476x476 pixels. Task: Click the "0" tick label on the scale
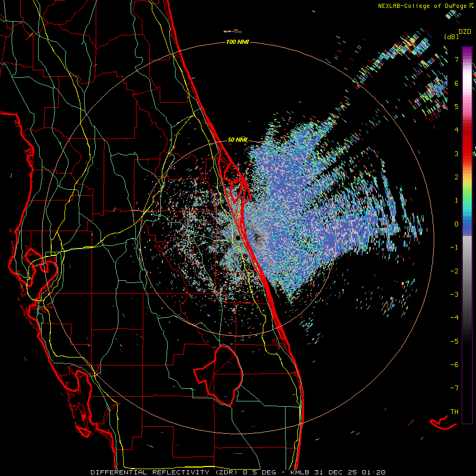pos(456,224)
